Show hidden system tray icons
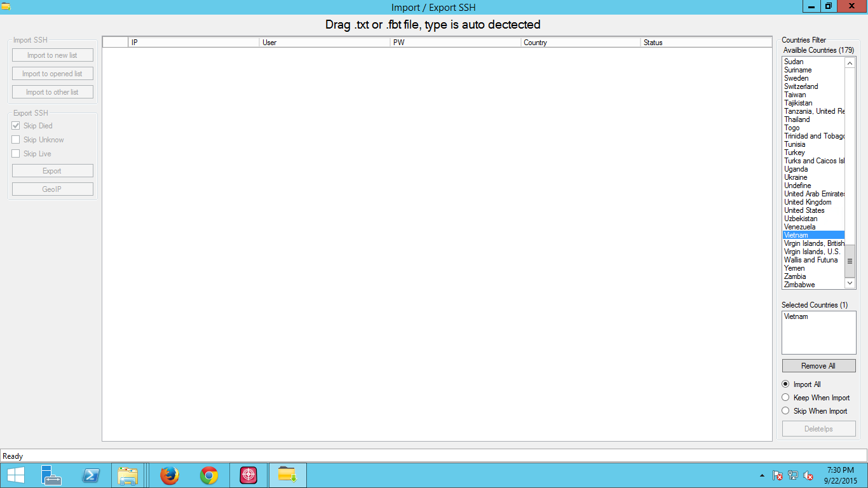The image size is (868, 488). tap(763, 475)
